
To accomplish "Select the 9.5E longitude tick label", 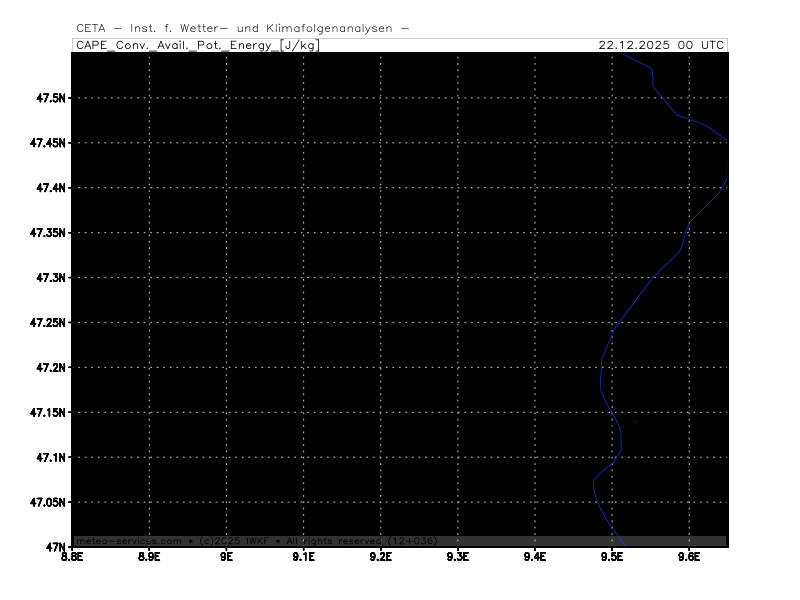I will tap(611, 557).
